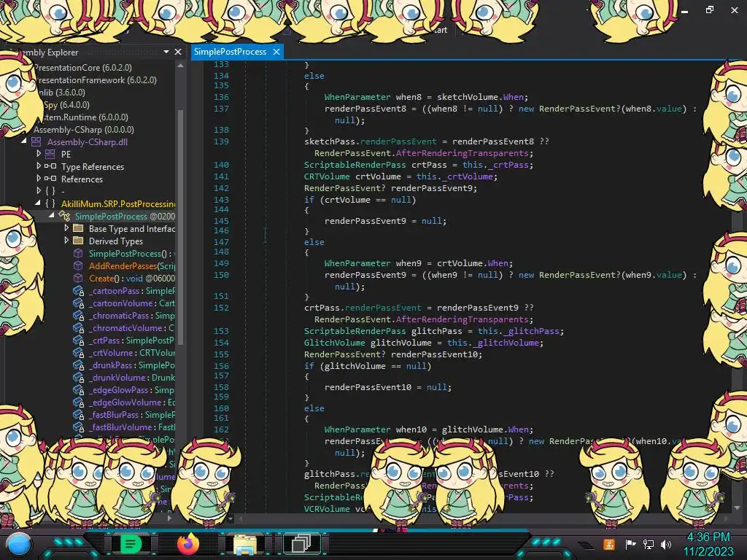Select Assembly-CSharp (0.0.0.0) assembly row
Image resolution: width=747 pixels, height=560 pixels.
84,130
